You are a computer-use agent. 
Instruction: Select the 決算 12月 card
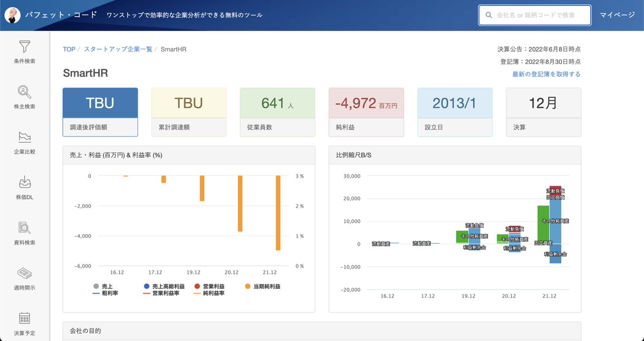[x=544, y=112]
